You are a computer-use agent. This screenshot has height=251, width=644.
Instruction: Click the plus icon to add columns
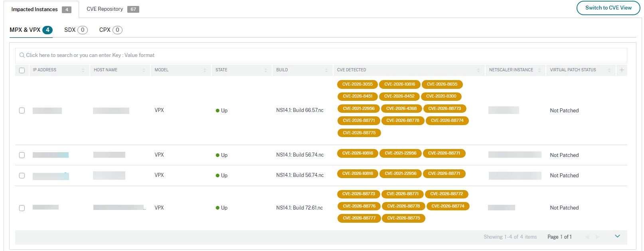click(622, 70)
